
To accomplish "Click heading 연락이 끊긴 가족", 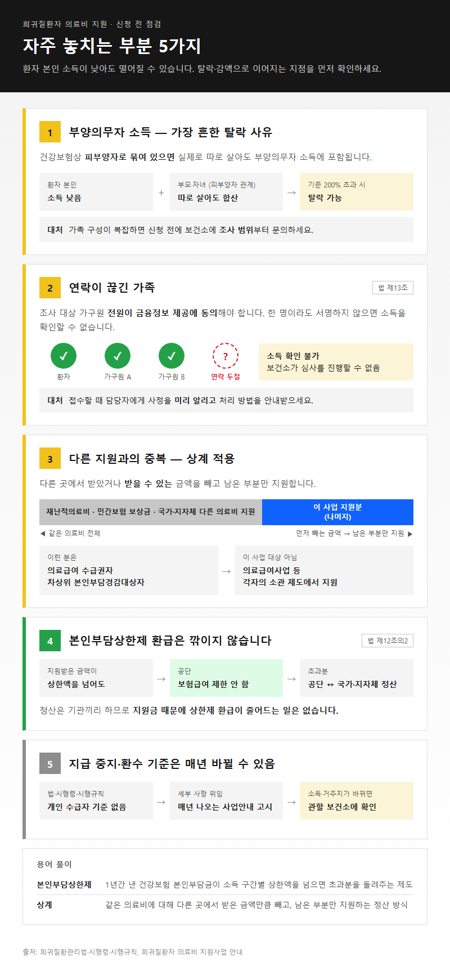I will point(112,288).
